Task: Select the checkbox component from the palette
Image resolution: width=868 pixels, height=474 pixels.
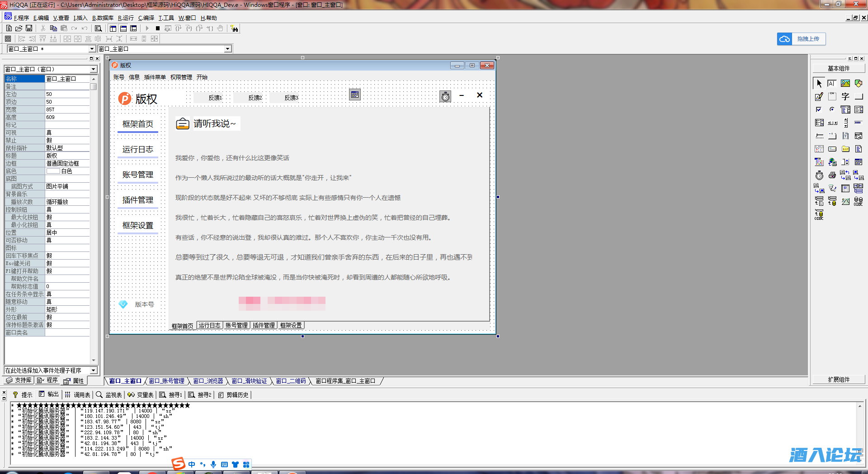Action: click(x=819, y=109)
